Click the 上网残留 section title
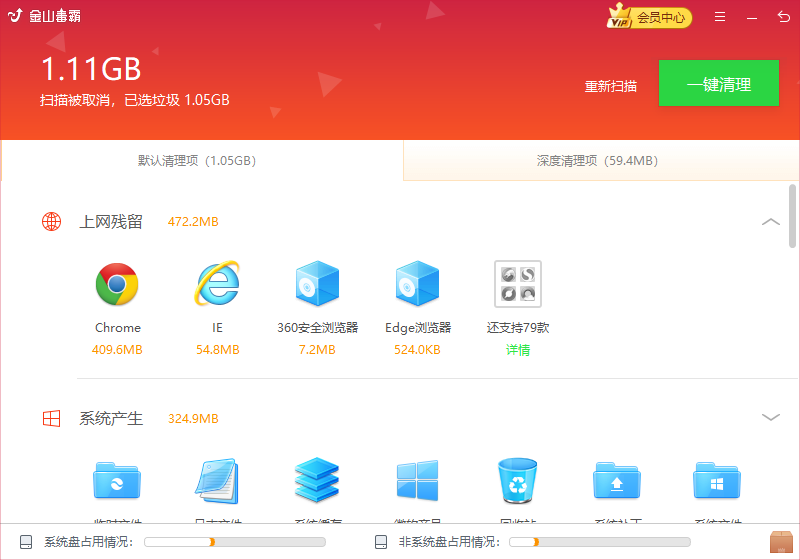800x560 pixels. click(x=111, y=222)
